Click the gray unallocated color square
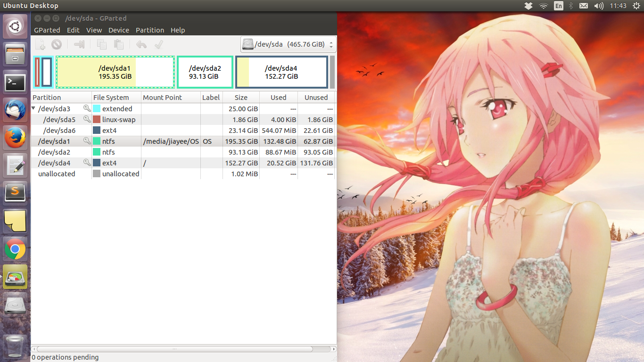The image size is (644, 362). pyautogui.click(x=97, y=173)
